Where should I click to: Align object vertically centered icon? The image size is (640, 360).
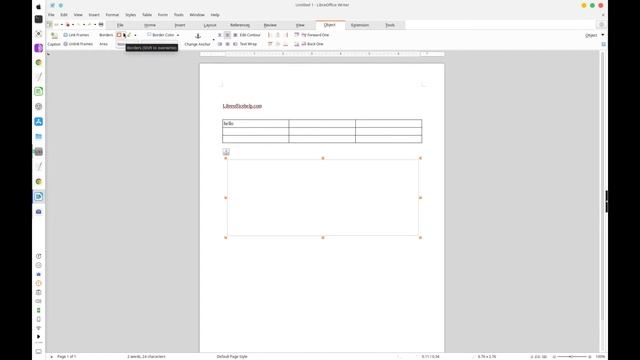[x=278, y=44]
